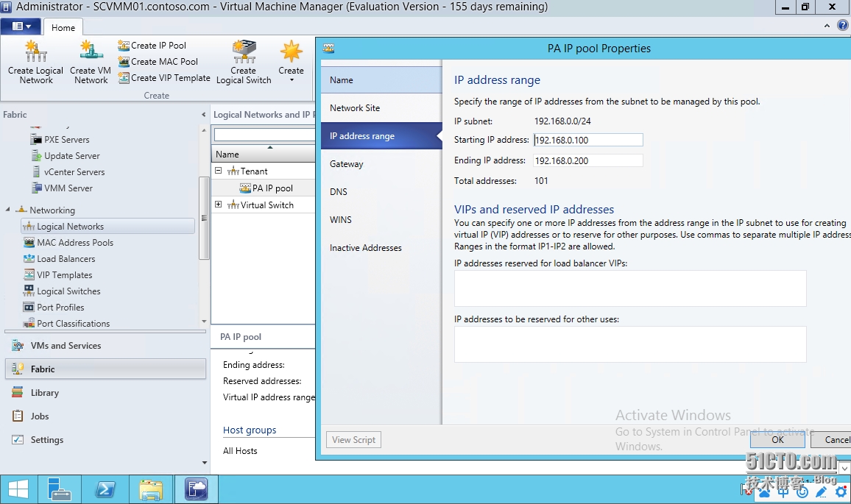Click Cancel in PA IP pool Properties
This screenshot has height=504, width=851.
[x=831, y=440]
